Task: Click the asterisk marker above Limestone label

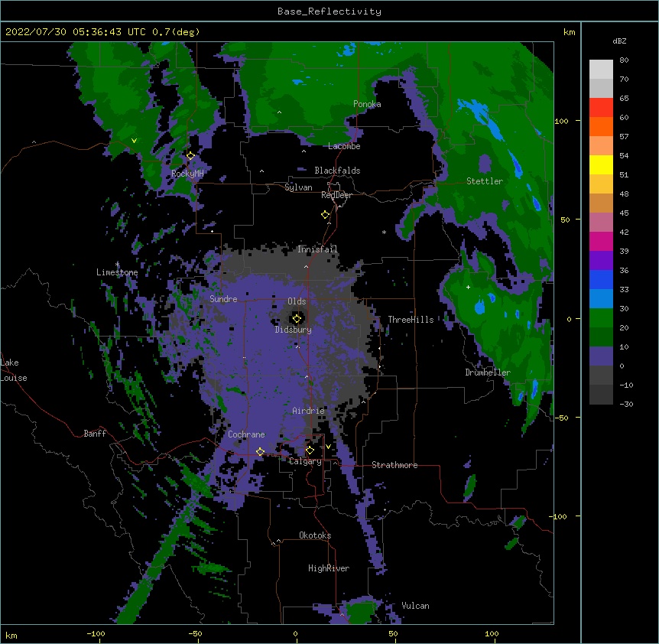Action: pos(117,265)
